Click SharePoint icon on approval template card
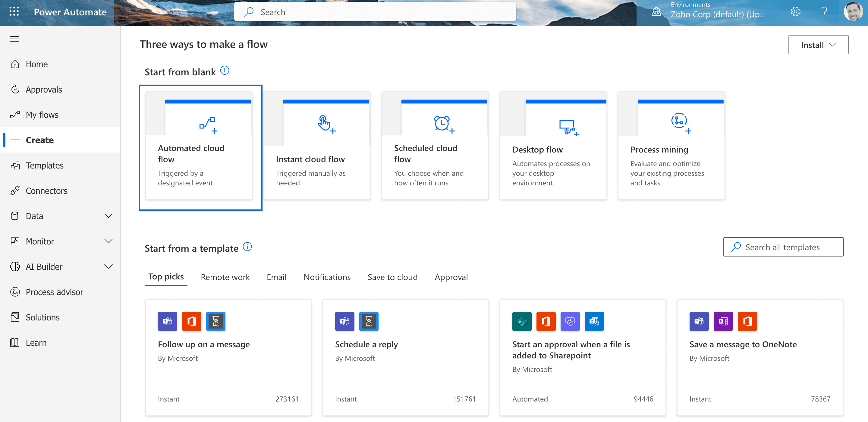868x422 pixels. pos(522,321)
